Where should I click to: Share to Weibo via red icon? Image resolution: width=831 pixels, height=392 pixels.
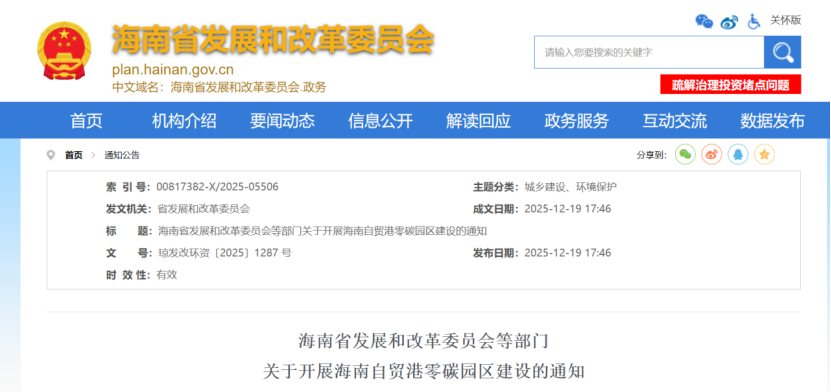(712, 155)
